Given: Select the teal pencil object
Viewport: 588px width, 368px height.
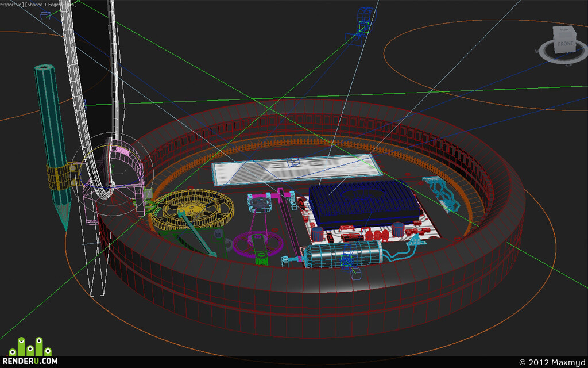Looking at the screenshot, I should pyautogui.click(x=52, y=143).
